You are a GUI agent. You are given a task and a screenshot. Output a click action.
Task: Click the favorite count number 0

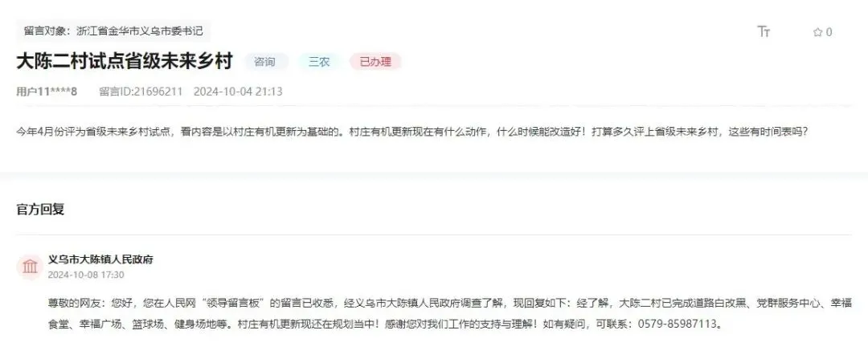[829, 32]
